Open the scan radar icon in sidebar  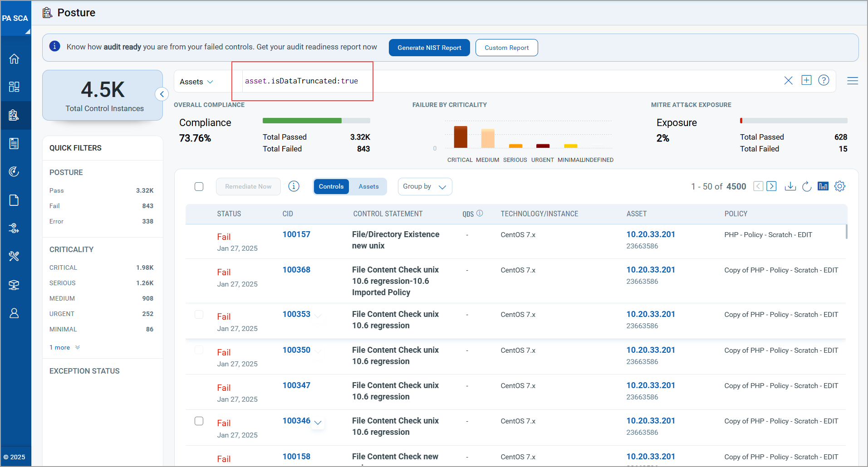click(x=14, y=171)
